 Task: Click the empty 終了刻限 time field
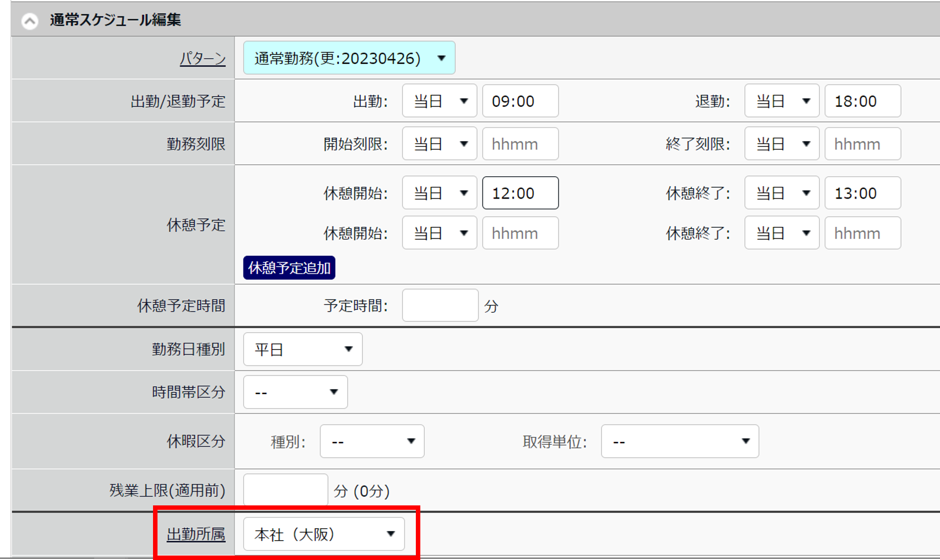point(862,144)
